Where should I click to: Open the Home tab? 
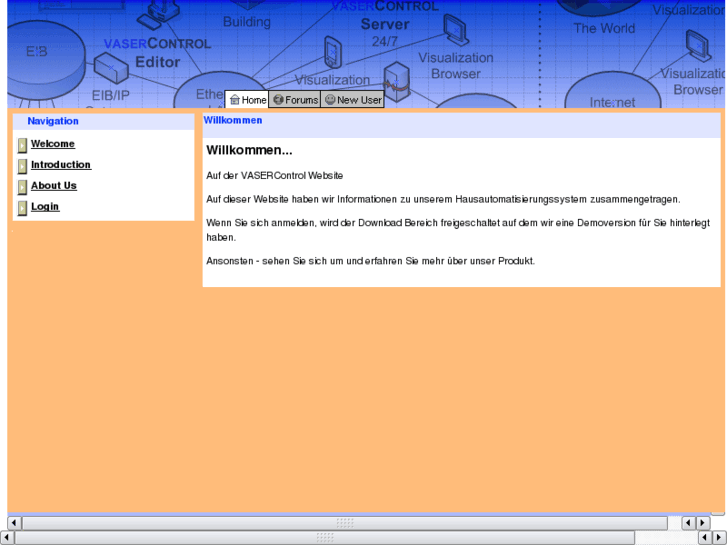click(x=248, y=100)
